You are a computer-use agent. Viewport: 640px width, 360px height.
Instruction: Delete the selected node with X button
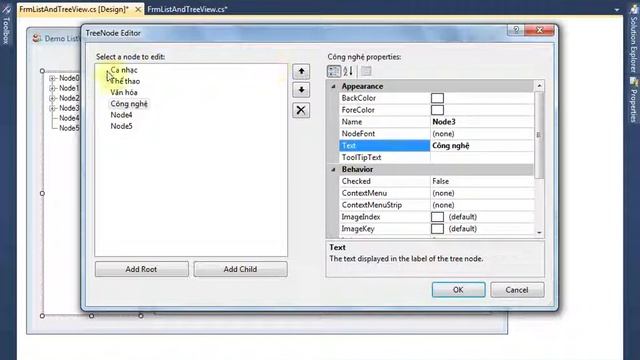(x=301, y=110)
